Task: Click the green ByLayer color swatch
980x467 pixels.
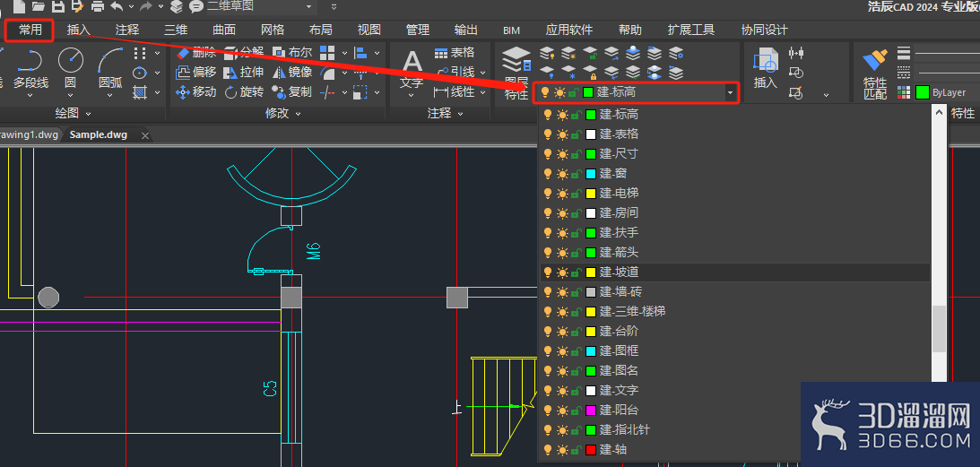Action: [x=923, y=92]
